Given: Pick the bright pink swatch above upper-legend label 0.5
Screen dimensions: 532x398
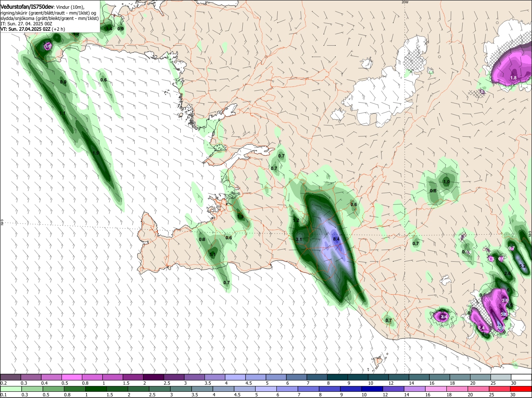Looking at the screenshot, I should [72, 377].
